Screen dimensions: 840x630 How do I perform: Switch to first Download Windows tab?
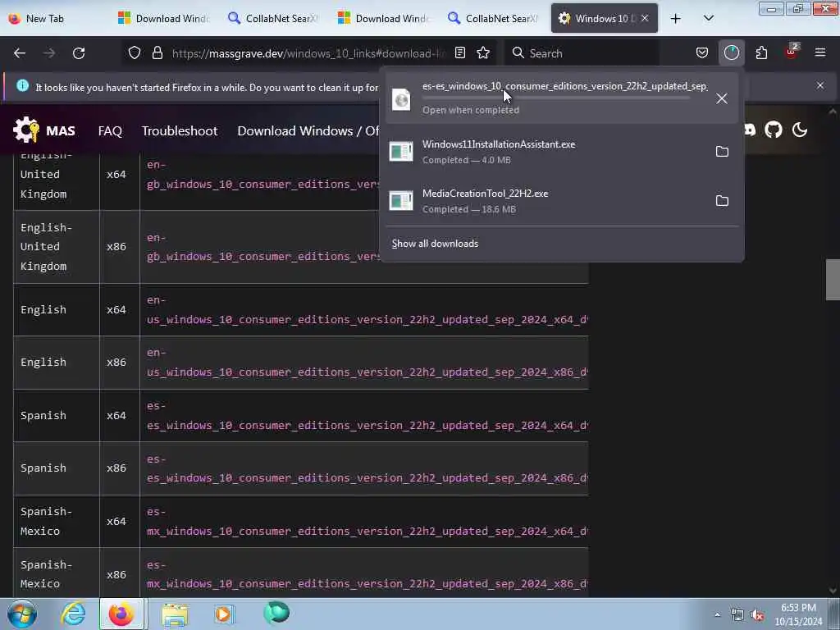pyautogui.click(x=165, y=19)
